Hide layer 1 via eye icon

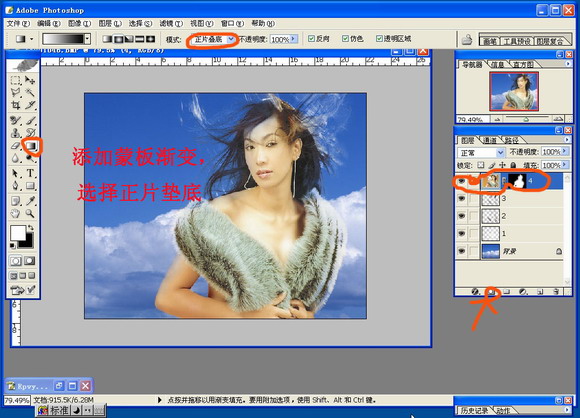click(x=462, y=233)
